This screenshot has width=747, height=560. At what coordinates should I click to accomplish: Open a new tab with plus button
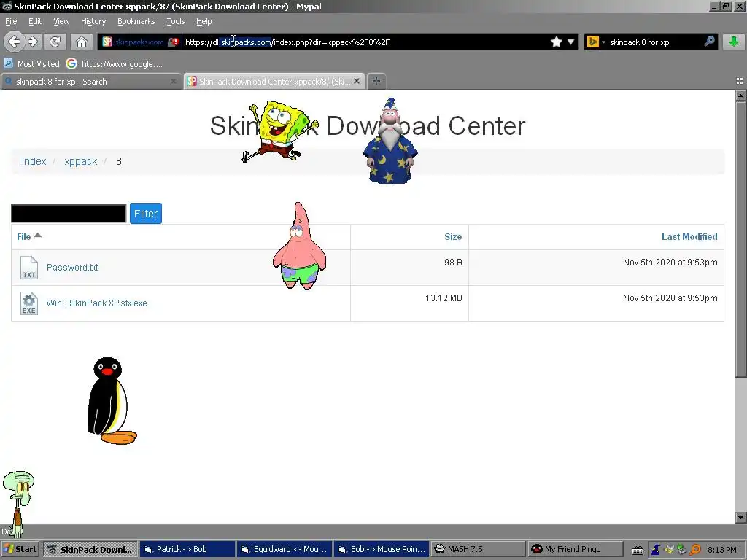376,81
